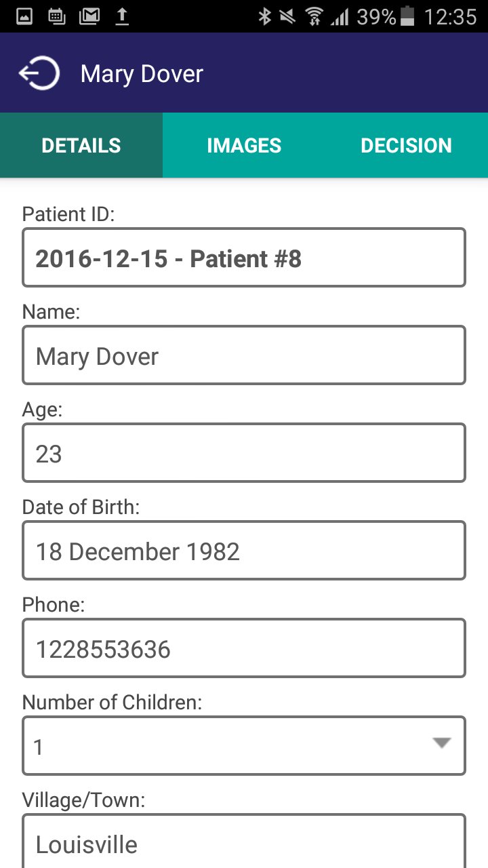Tap the battery indicator icon
This screenshot has width=488, height=868.
[x=407, y=16]
